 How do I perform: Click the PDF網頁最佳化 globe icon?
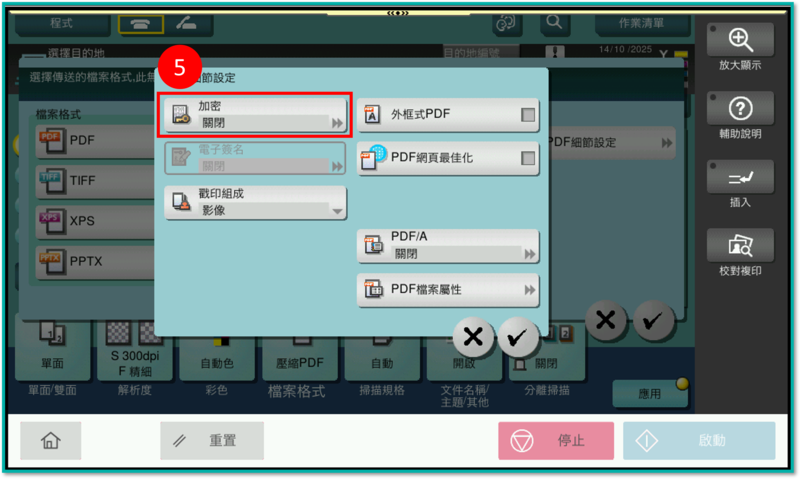373,157
